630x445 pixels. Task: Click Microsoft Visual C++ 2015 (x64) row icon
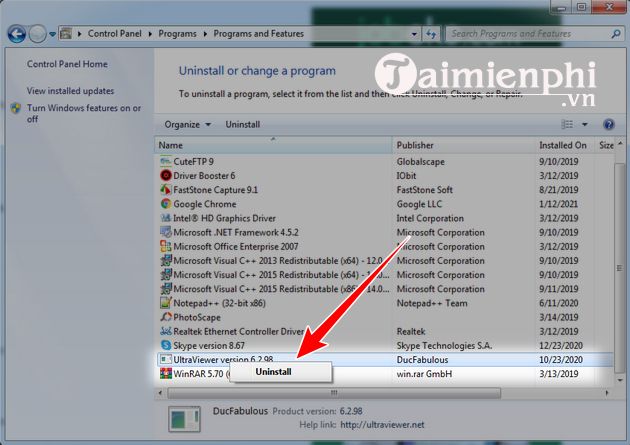(x=166, y=275)
